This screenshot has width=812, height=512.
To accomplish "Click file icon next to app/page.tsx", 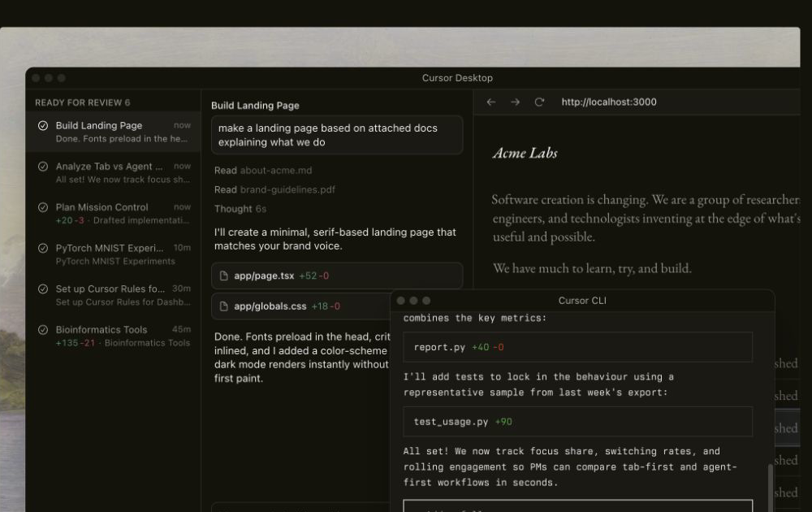I will tap(224, 276).
